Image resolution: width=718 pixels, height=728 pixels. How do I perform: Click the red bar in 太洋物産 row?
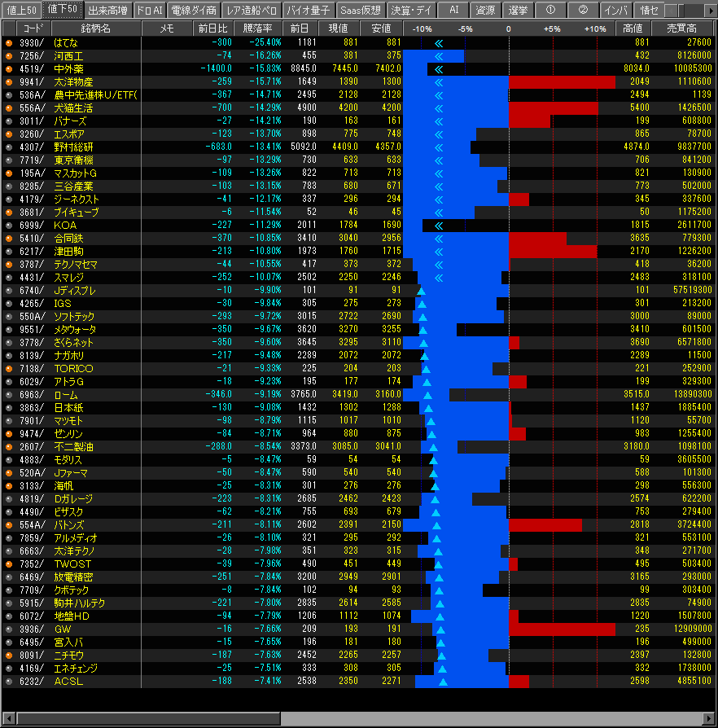pos(562,81)
